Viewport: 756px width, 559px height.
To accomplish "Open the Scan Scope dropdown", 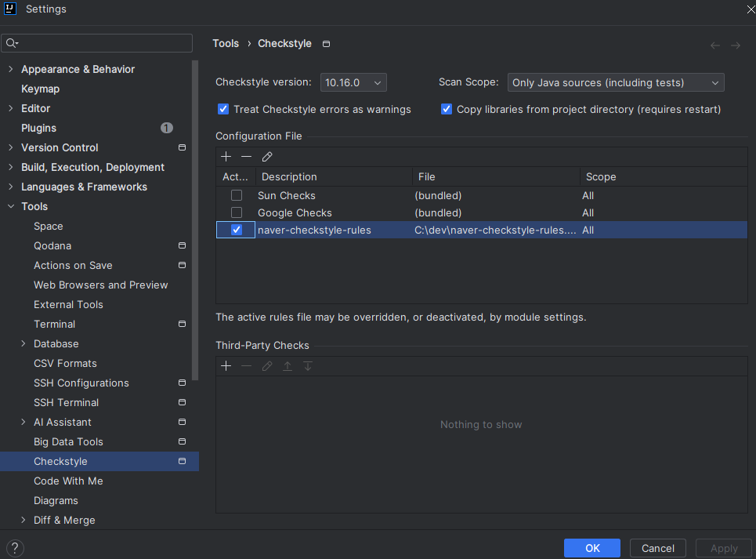I will click(x=616, y=82).
